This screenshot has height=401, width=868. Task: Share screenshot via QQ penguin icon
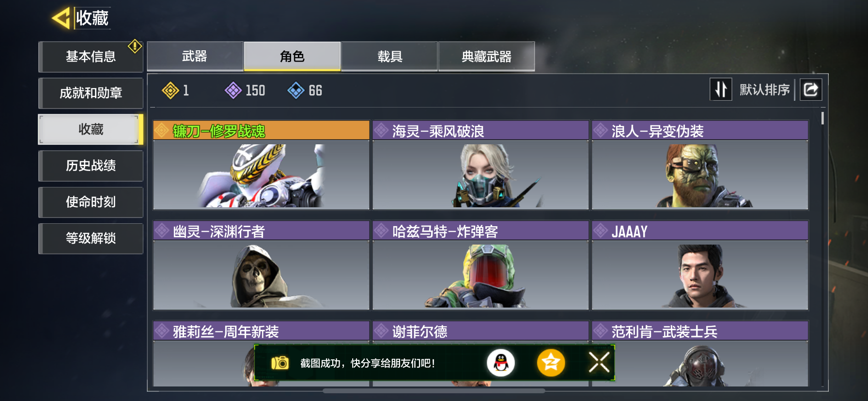501,363
